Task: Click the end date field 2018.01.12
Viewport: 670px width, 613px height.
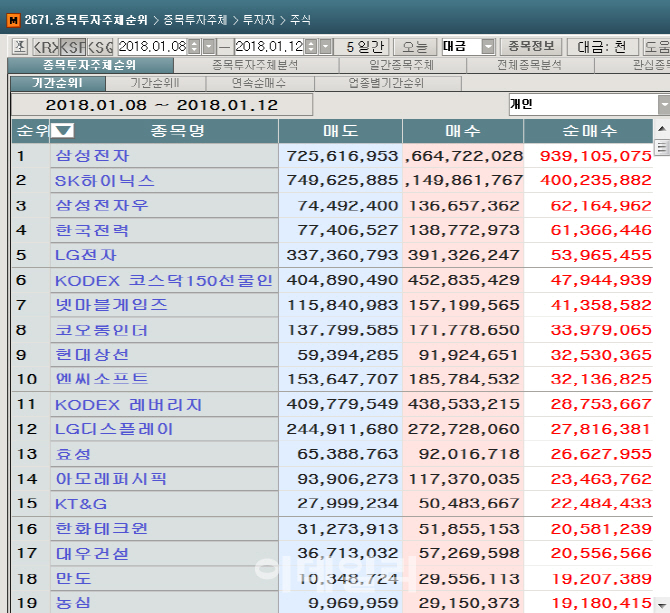Action: [x=269, y=47]
